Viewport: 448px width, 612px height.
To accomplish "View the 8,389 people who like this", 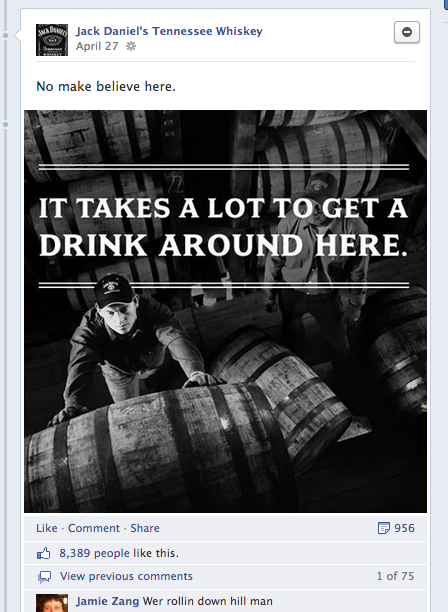I will (x=119, y=553).
